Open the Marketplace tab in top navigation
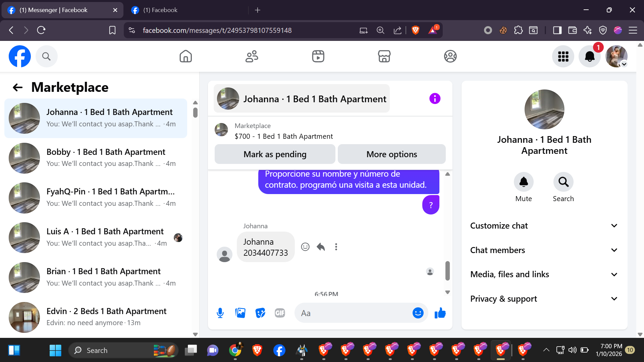This screenshot has height=362, width=644. coord(384,56)
